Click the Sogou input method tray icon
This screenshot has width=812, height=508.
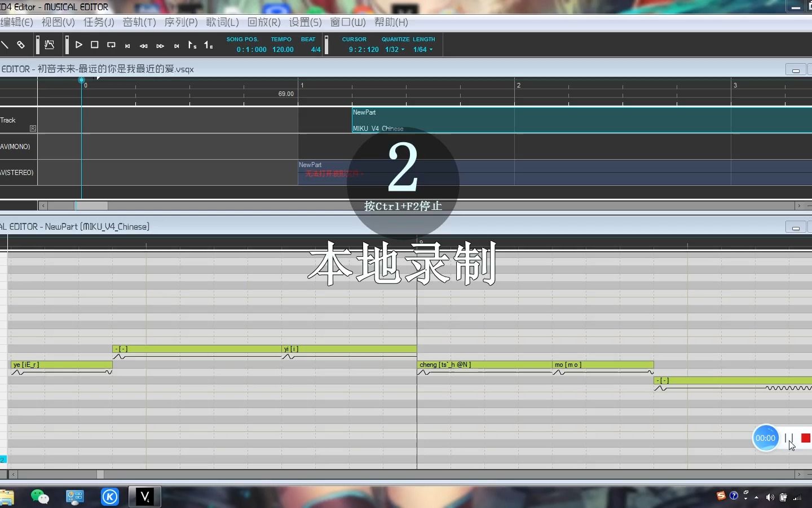pos(721,496)
